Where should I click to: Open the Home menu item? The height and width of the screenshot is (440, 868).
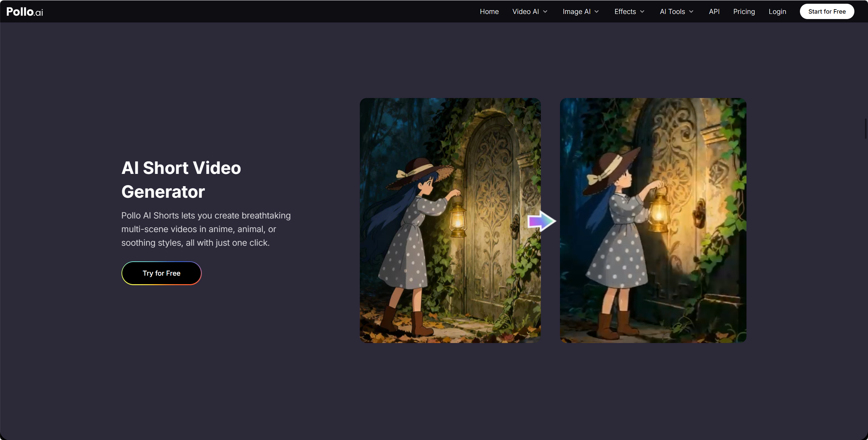click(x=489, y=12)
